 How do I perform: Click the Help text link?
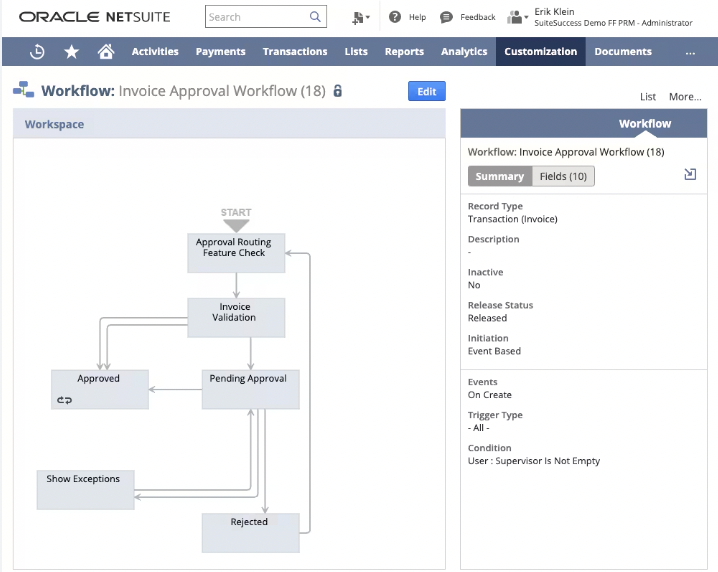pos(417,17)
